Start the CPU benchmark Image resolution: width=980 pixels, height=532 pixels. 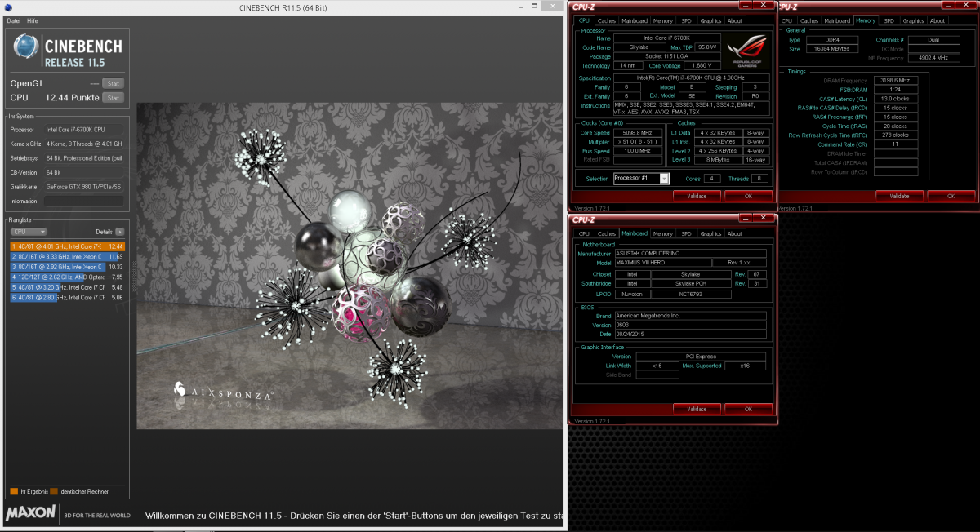click(114, 98)
